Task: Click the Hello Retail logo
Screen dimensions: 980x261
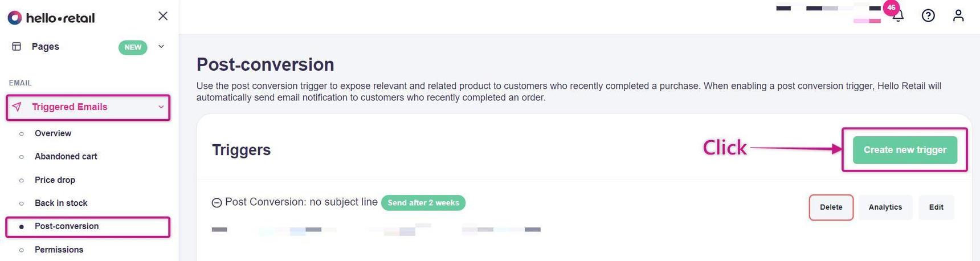Action: (x=51, y=18)
